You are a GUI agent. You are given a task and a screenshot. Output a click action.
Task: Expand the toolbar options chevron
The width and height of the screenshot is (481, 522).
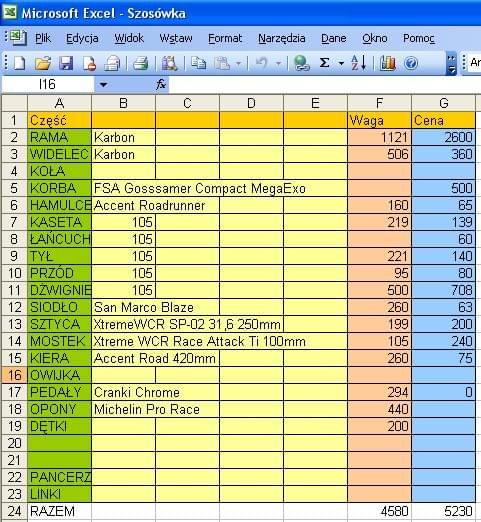(x=451, y=63)
